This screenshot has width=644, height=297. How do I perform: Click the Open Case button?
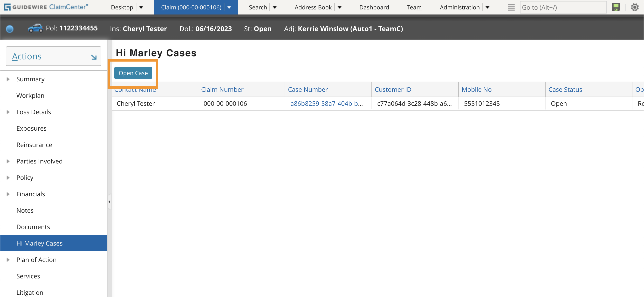tap(133, 73)
